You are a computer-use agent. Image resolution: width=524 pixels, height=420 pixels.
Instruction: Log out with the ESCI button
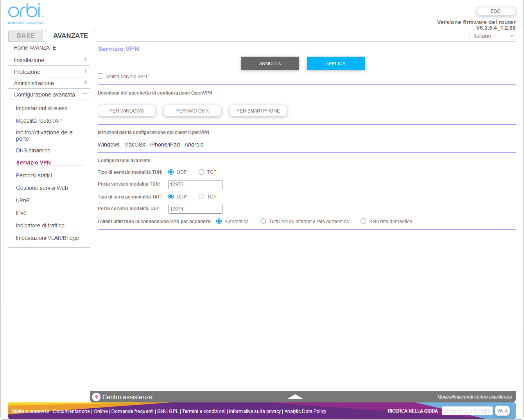[496, 11]
